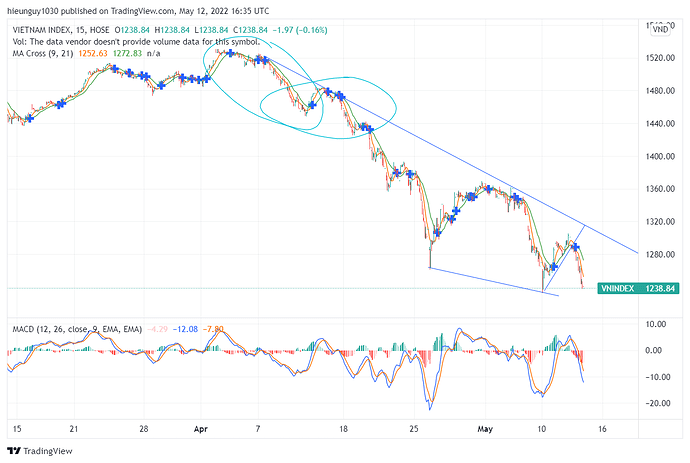Viewport: 690px width, 463px height.
Task: Click the MACD histogram value −4.29
Action: point(158,329)
